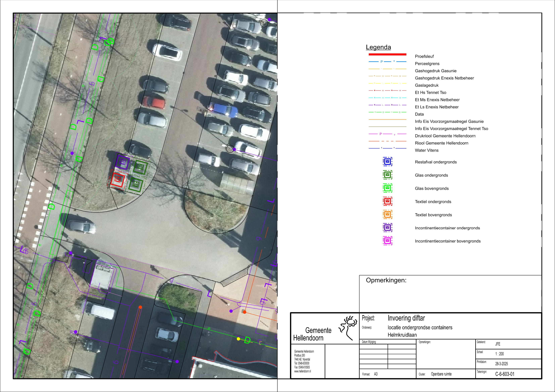Select the red container symbol on the map
Image resolution: width=555 pixels, height=392 pixels.
coord(118,180)
